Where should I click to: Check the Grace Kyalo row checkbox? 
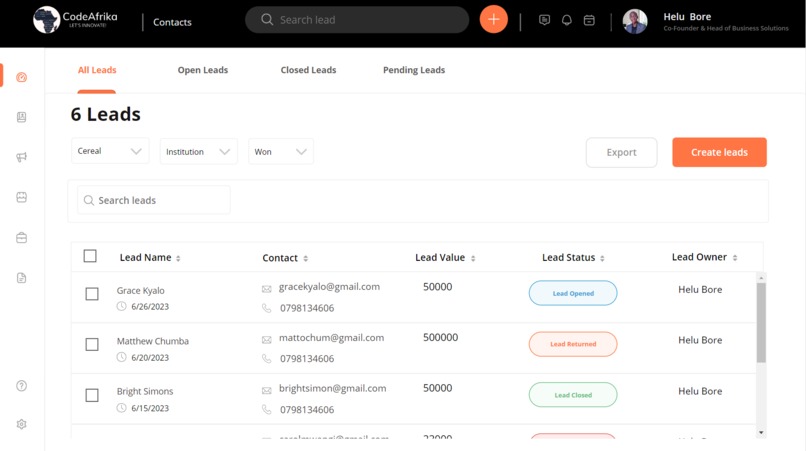pyautogui.click(x=92, y=294)
